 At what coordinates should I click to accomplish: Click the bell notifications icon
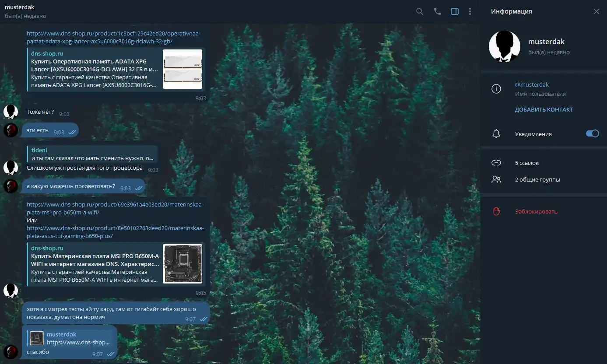pyautogui.click(x=496, y=134)
